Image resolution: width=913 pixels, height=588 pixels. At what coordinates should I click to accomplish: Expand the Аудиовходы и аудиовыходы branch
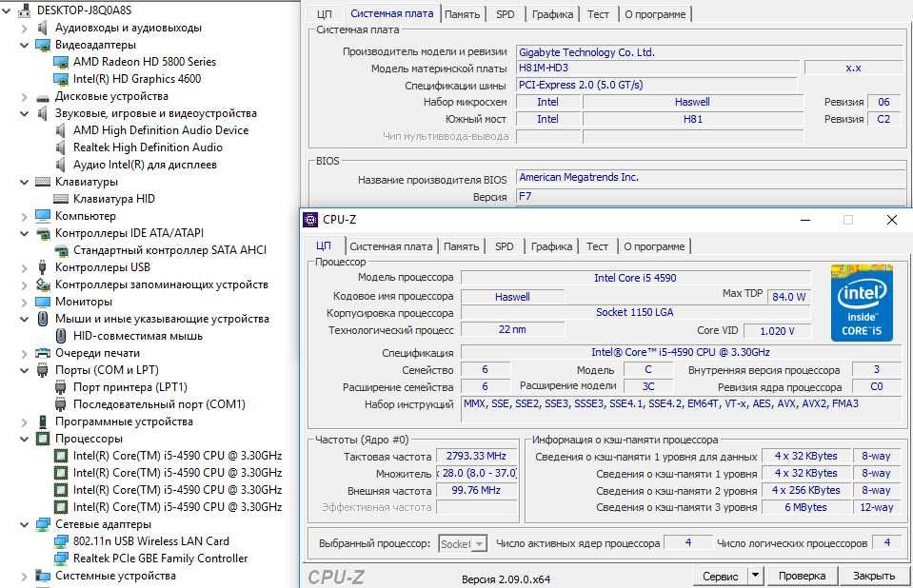[x=25, y=28]
